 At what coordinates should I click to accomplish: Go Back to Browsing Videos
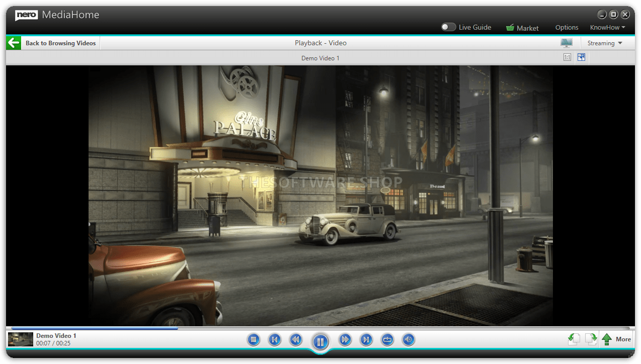click(61, 43)
